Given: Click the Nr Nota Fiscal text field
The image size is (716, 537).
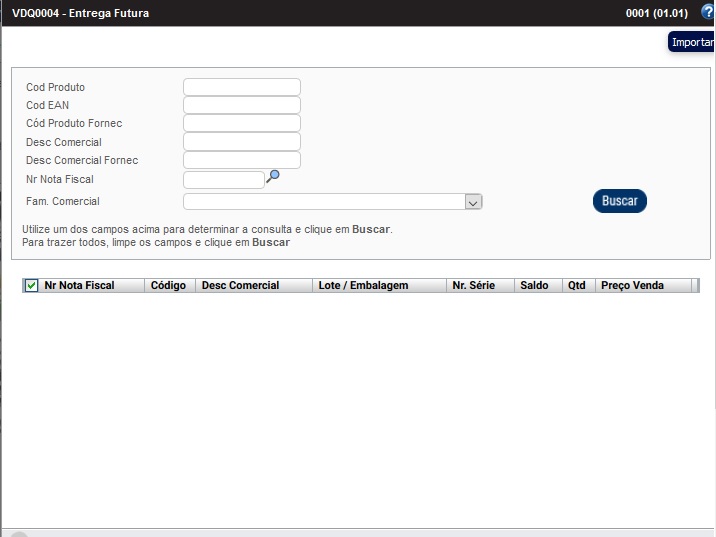Looking at the screenshot, I should pos(224,179).
